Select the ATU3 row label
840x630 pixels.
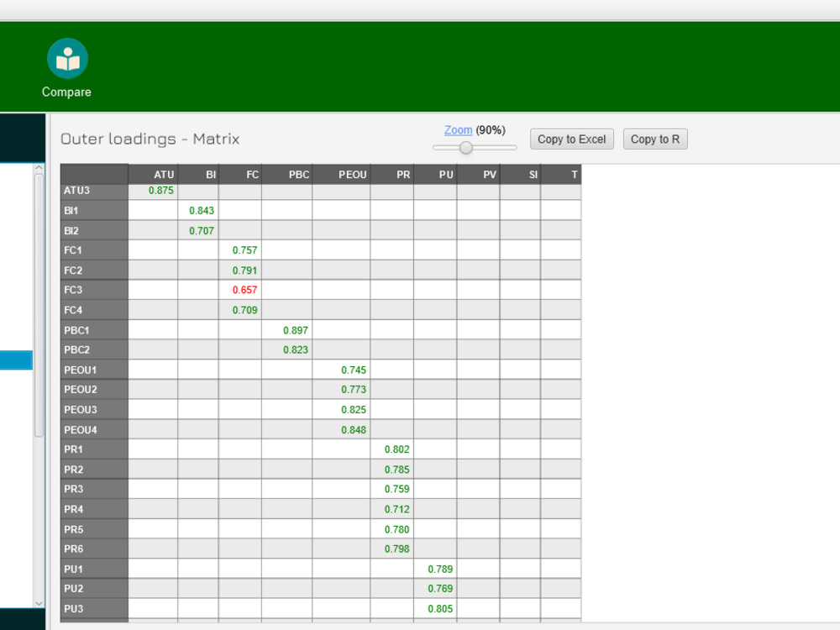click(76, 191)
